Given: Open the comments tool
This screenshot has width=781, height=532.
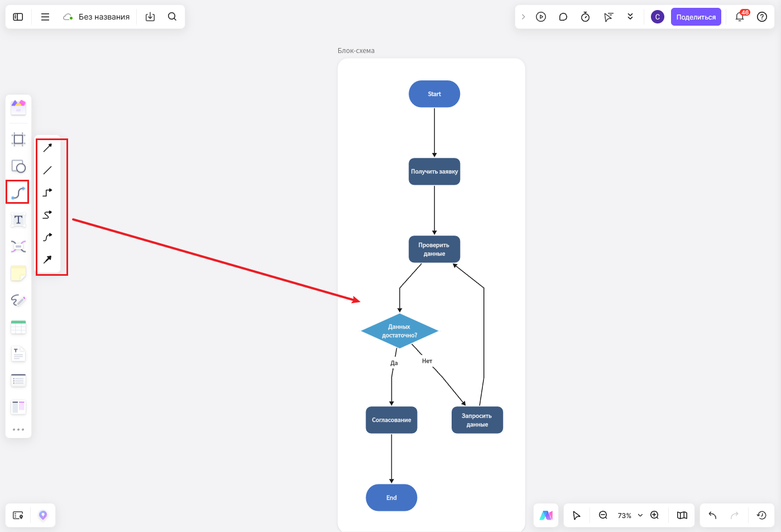Looking at the screenshot, I should coord(563,17).
